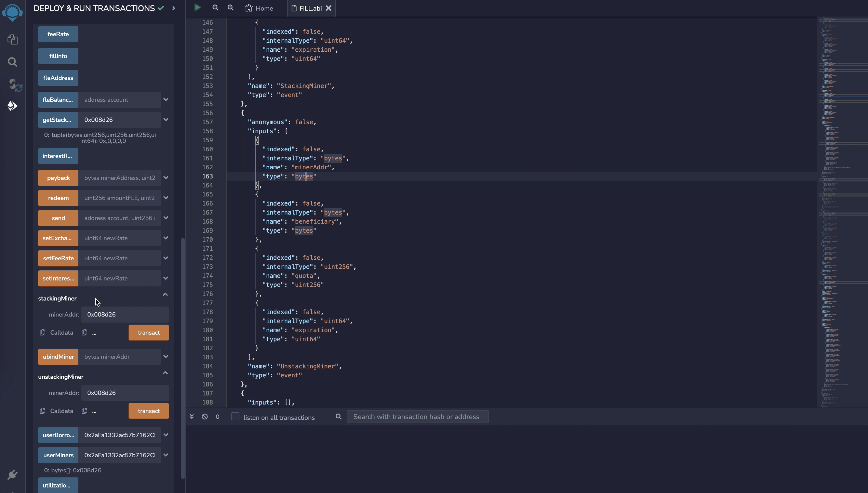The image size is (868, 493).
Task: Expand the payback function inputs
Action: pyautogui.click(x=166, y=178)
